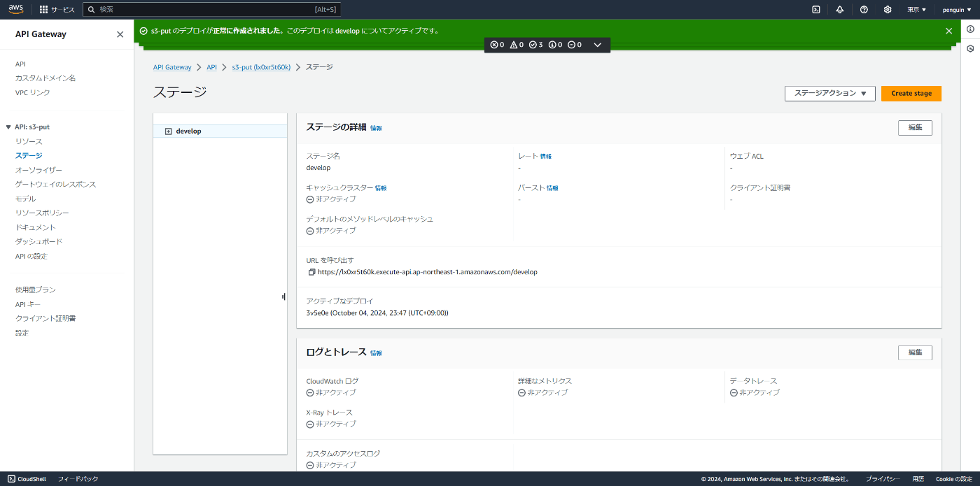Show info notifications count

point(555,45)
